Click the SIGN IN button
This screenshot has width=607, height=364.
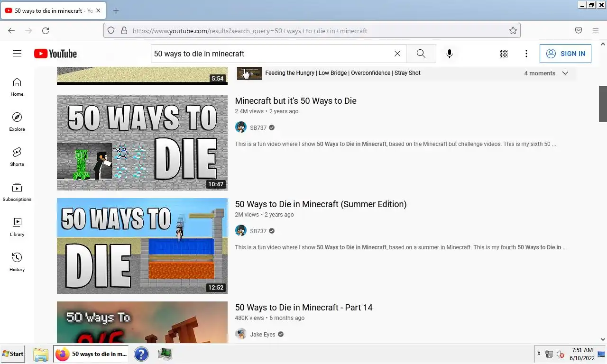tap(566, 54)
